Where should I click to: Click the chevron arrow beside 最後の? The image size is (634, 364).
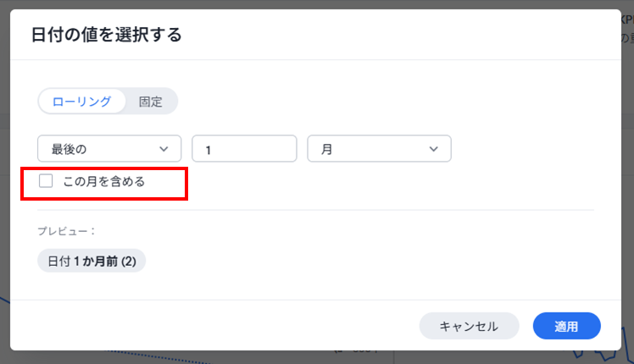(164, 149)
